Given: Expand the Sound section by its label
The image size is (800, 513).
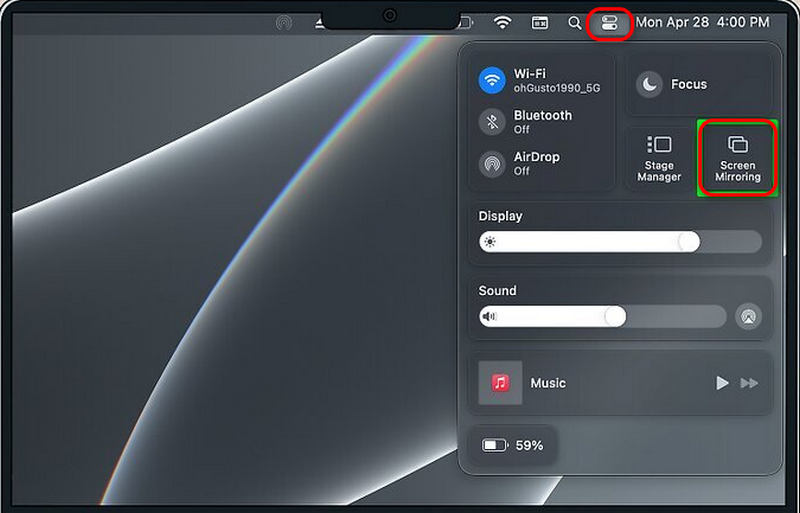Looking at the screenshot, I should (x=497, y=291).
